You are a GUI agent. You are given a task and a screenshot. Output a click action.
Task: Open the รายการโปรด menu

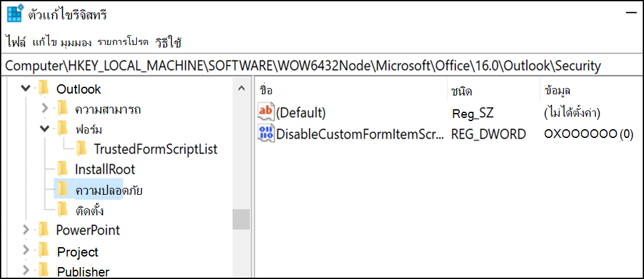[x=123, y=42]
